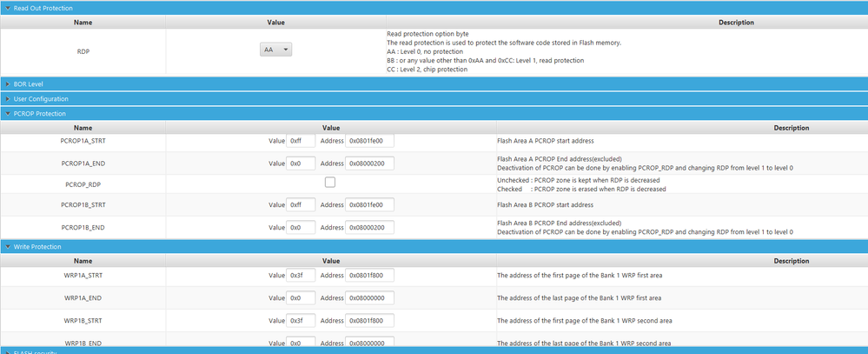Screen dimensions: 868x354
Task: Click 'Read protection option byte' description text
Action: point(427,34)
